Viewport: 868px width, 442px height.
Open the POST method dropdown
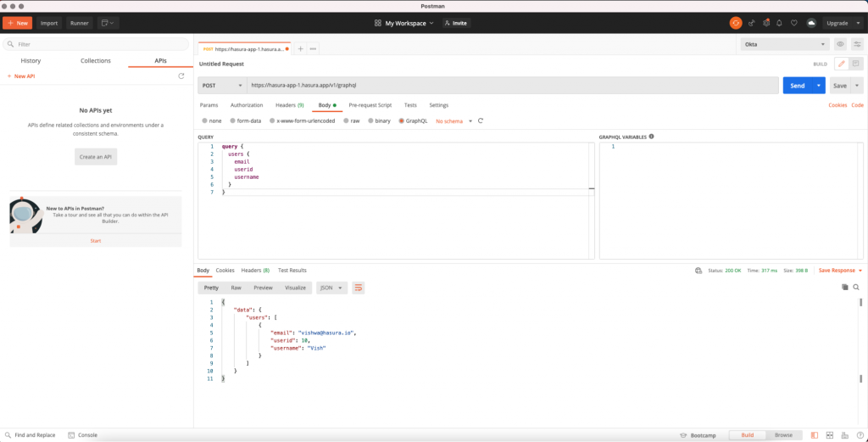click(x=222, y=86)
